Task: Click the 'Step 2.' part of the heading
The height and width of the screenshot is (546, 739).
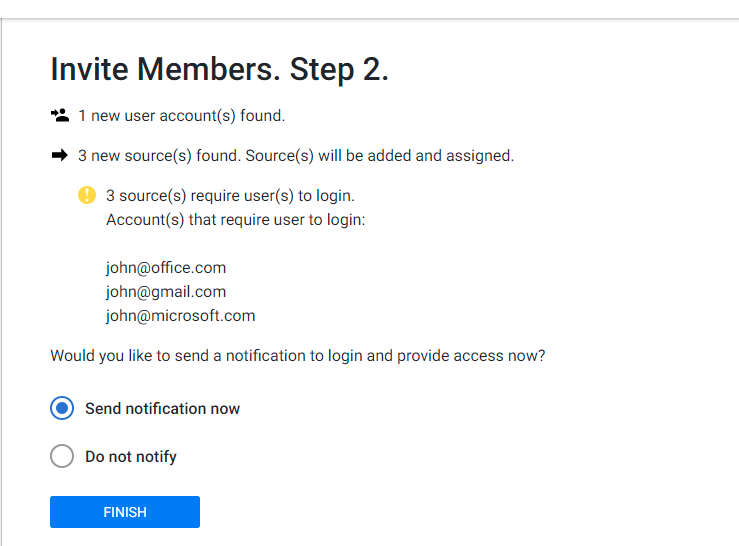Action: coord(339,69)
